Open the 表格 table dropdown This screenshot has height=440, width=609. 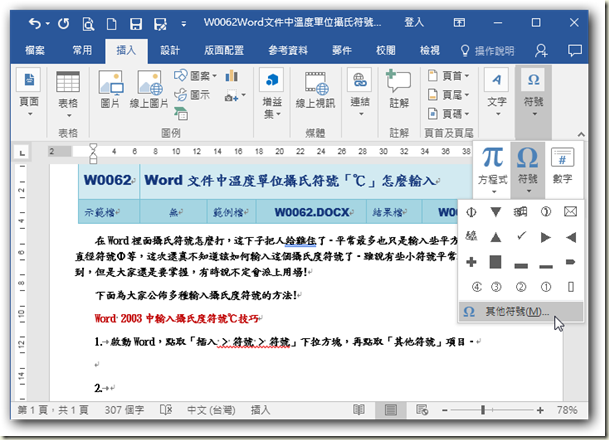68,94
